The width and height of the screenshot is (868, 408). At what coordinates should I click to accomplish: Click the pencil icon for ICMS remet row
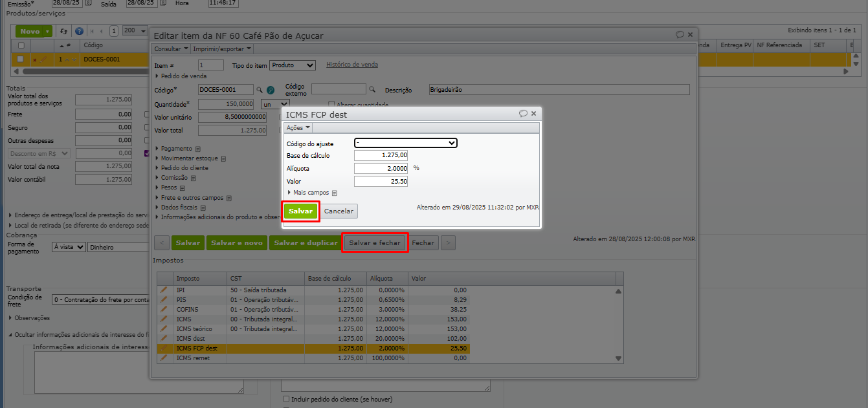click(x=164, y=358)
